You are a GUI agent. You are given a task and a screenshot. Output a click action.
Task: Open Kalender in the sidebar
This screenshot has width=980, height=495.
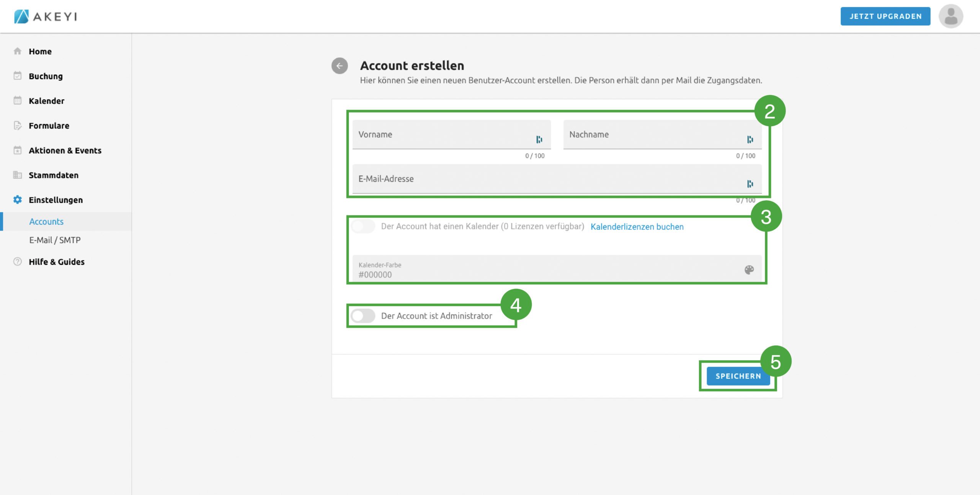(46, 101)
